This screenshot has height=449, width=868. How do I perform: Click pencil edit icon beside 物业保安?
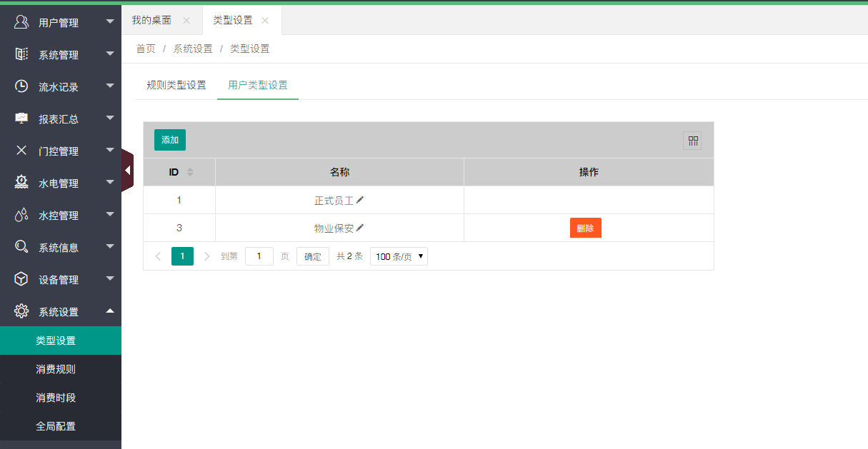tap(360, 228)
